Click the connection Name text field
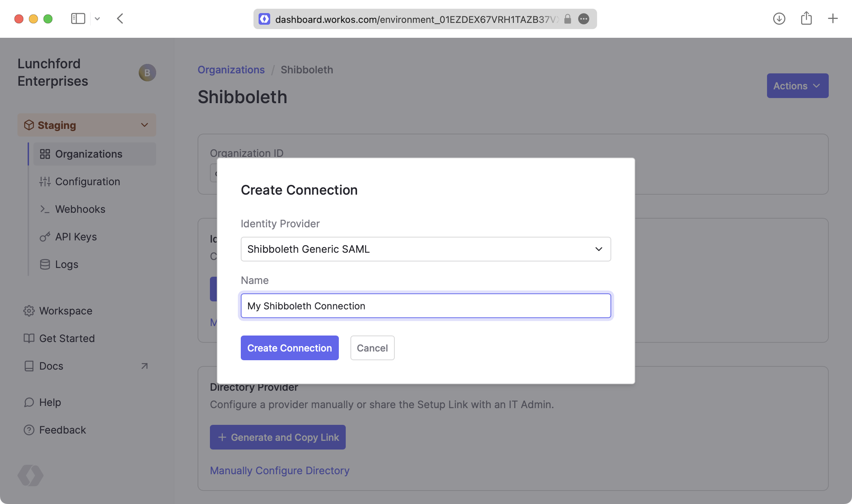The height and width of the screenshot is (504, 852). tap(426, 306)
